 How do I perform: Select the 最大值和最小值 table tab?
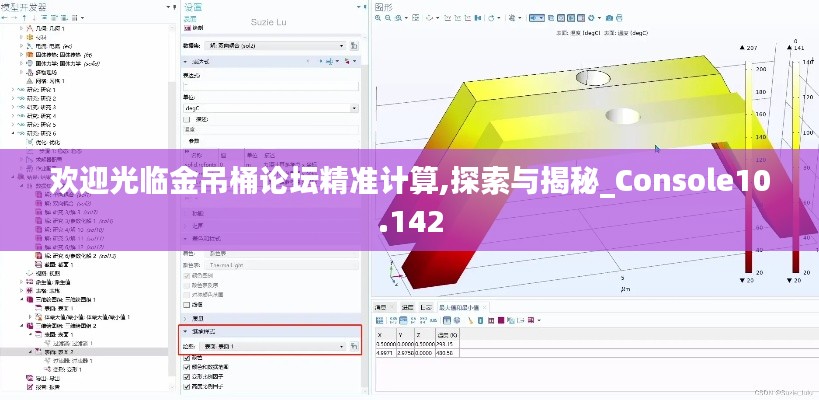tap(459, 307)
